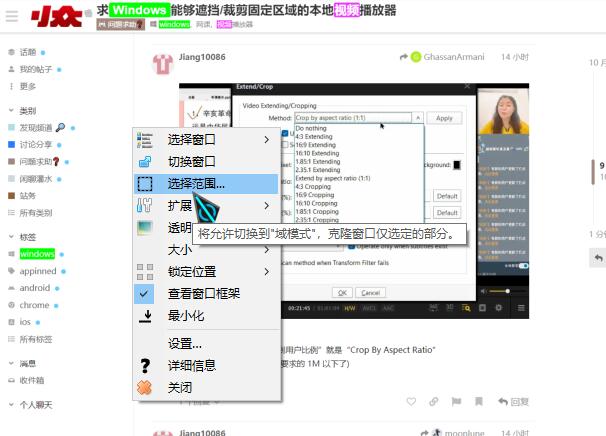Click the minimize icon beside '最小化'
The image size is (606, 436).
coord(145,315)
